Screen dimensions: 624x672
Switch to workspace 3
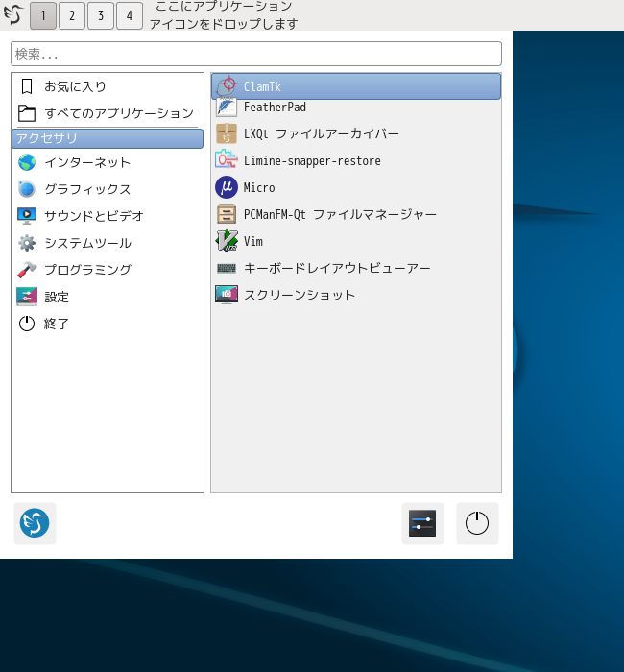pos(101,15)
